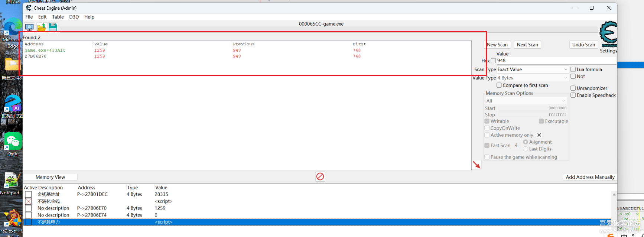Screen dimensions: 644x237
Task: Click the Fast Scan alignment value 4
Action: tap(516, 145)
